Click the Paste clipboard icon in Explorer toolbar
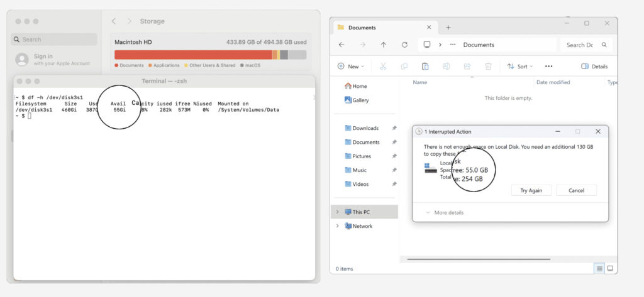The width and height of the screenshot is (644, 297). coord(425,67)
